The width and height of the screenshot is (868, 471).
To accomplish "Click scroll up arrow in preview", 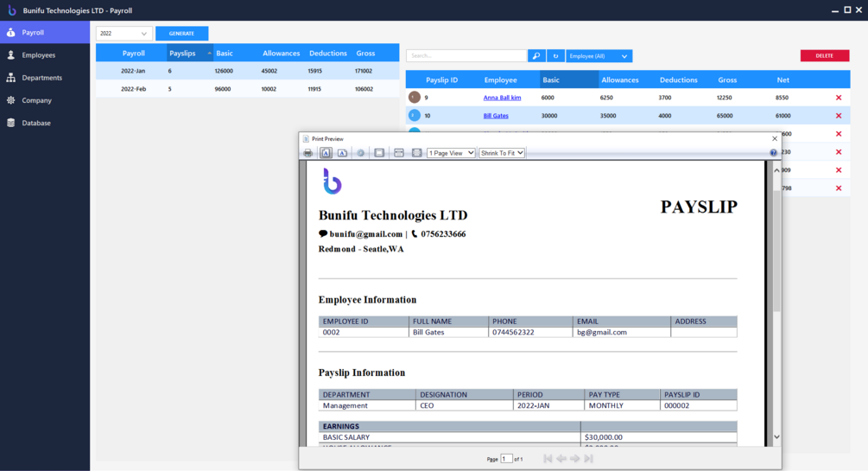I will pos(776,170).
